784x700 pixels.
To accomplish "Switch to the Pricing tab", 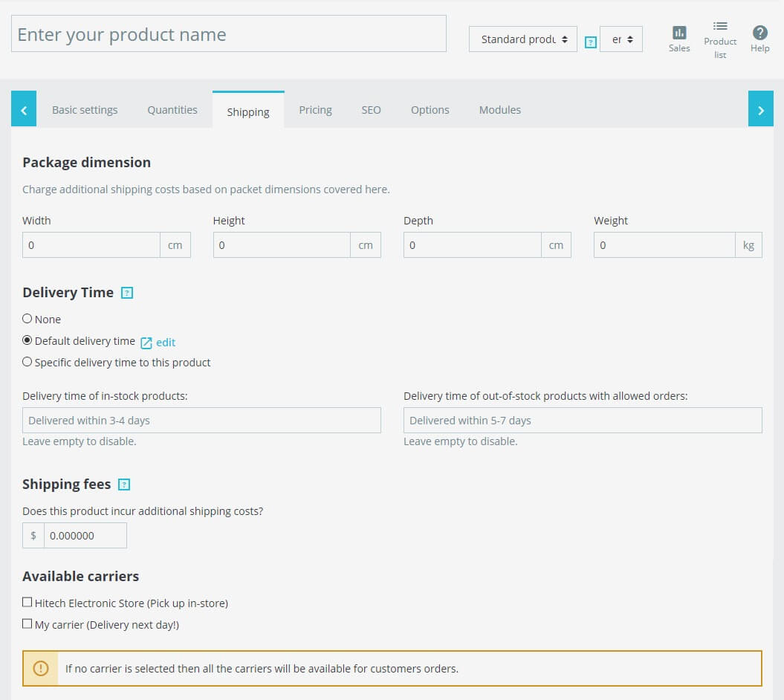I will tap(315, 109).
